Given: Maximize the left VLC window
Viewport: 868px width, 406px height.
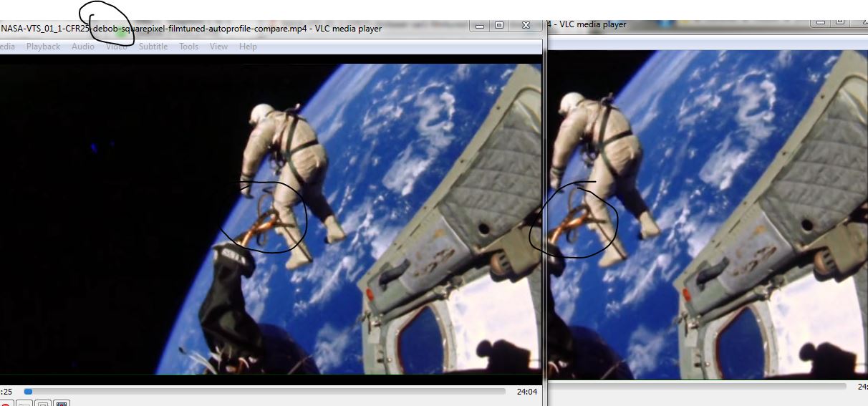Looking at the screenshot, I should [x=499, y=25].
